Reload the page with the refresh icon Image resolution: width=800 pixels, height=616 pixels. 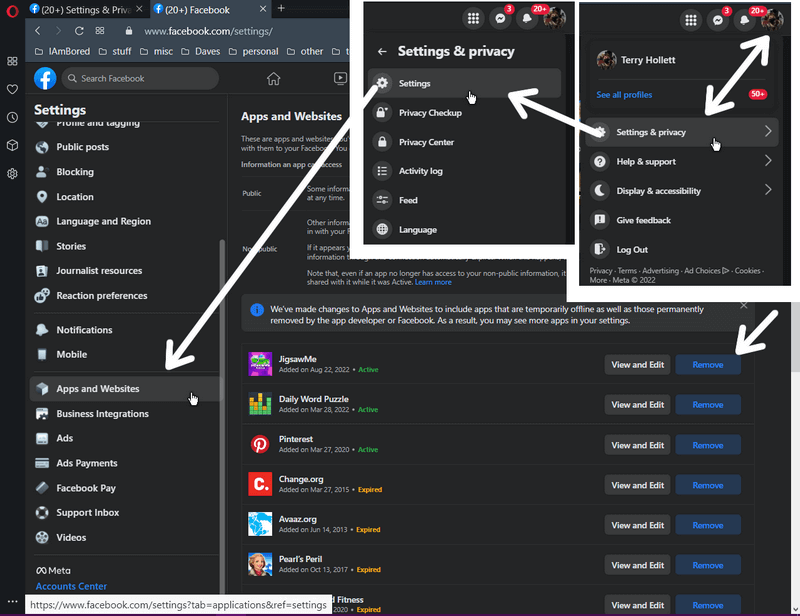pyautogui.click(x=79, y=31)
